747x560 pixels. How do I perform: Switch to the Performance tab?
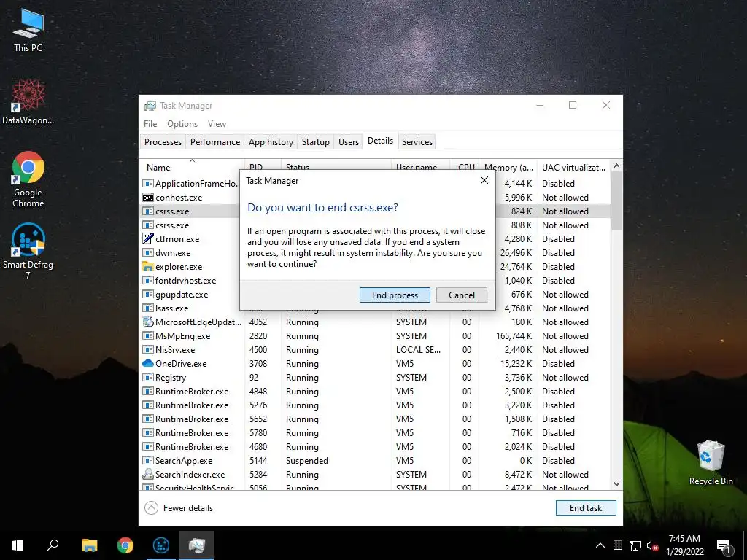(x=215, y=142)
